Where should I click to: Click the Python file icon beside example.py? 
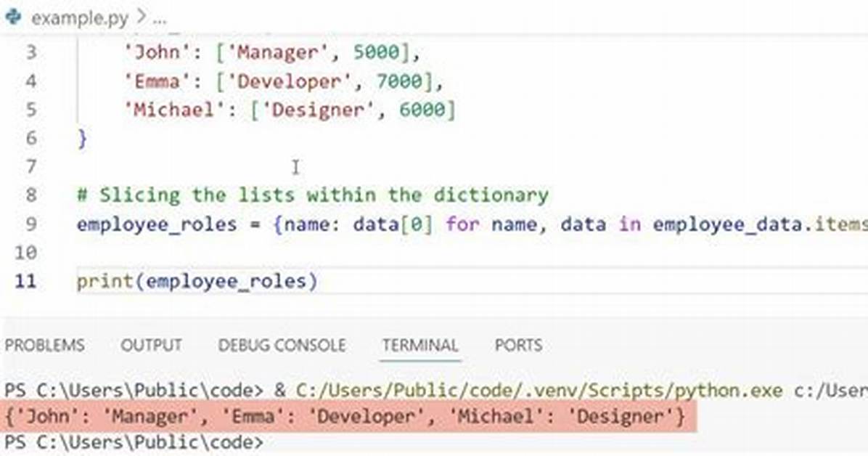pyautogui.click(x=12, y=17)
